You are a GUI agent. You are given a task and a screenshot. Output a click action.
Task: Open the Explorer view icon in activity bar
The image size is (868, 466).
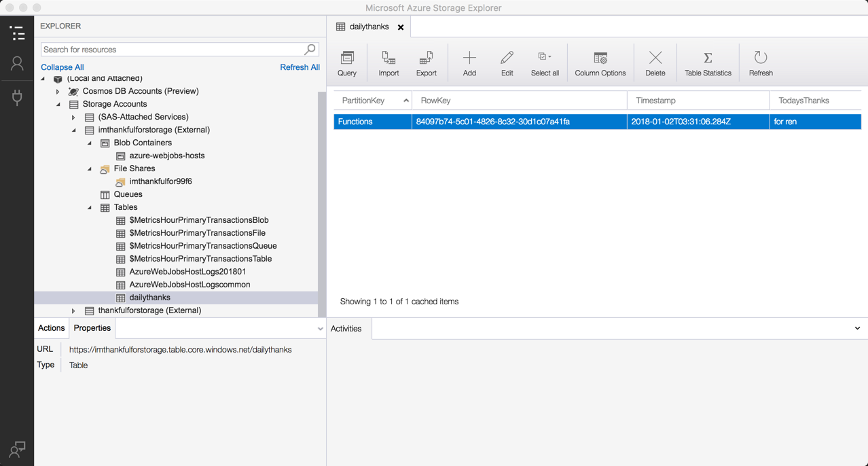coord(17,32)
